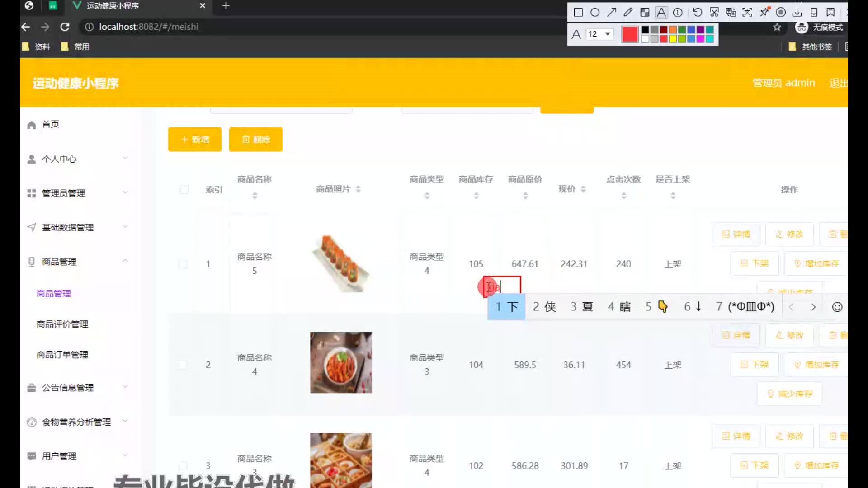Choose the arrow drawing tool
This screenshot has width=868, height=488.
(x=612, y=12)
